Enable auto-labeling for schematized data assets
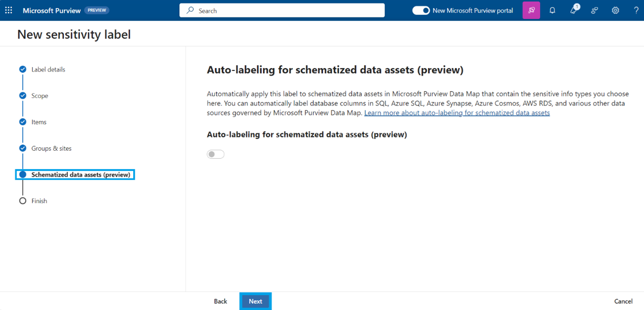 point(215,154)
